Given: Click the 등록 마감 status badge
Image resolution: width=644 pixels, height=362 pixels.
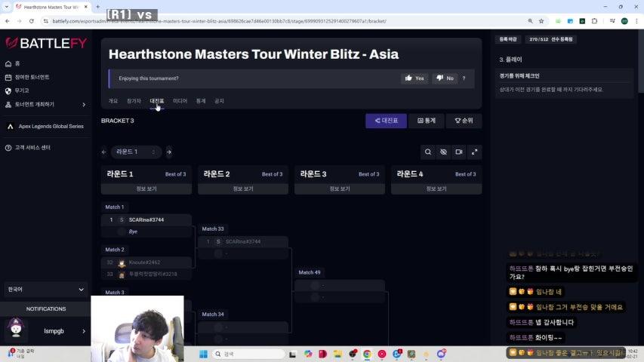Looking at the screenshot, I should [x=508, y=39].
